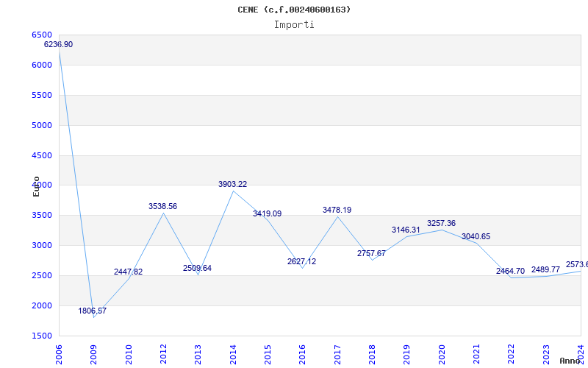Screen dimensions: 588x368
Task: Click x-axis year 2021
Action: point(476,355)
